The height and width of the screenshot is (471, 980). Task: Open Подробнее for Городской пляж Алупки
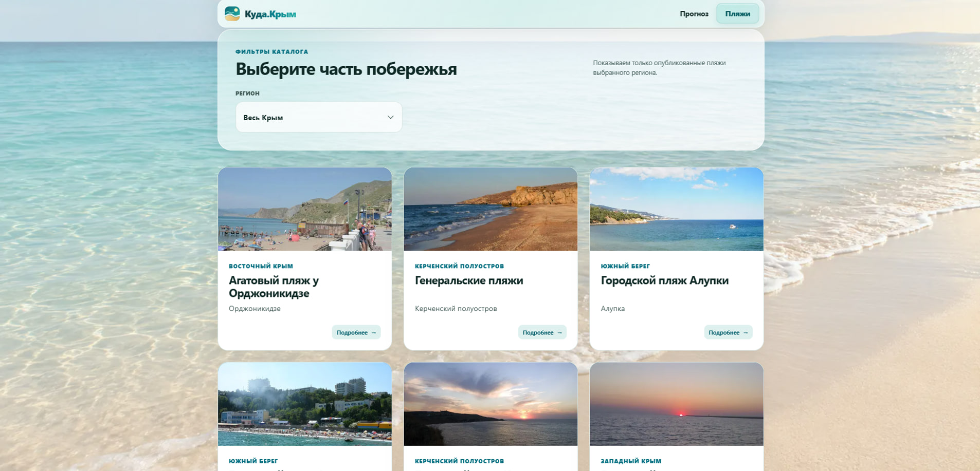tap(728, 332)
